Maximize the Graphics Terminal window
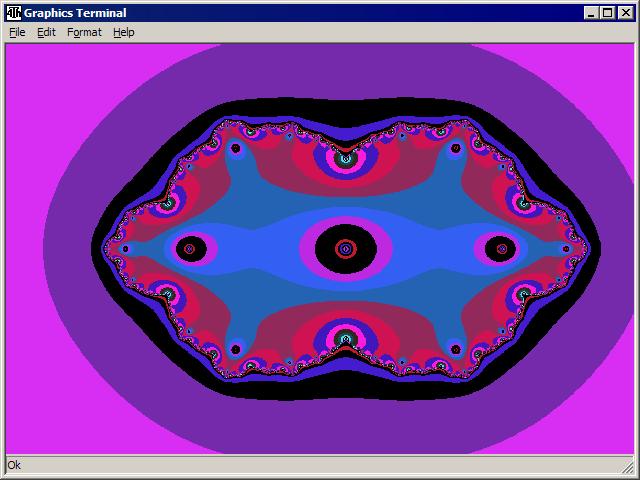The width and height of the screenshot is (640, 480). pyautogui.click(x=609, y=12)
